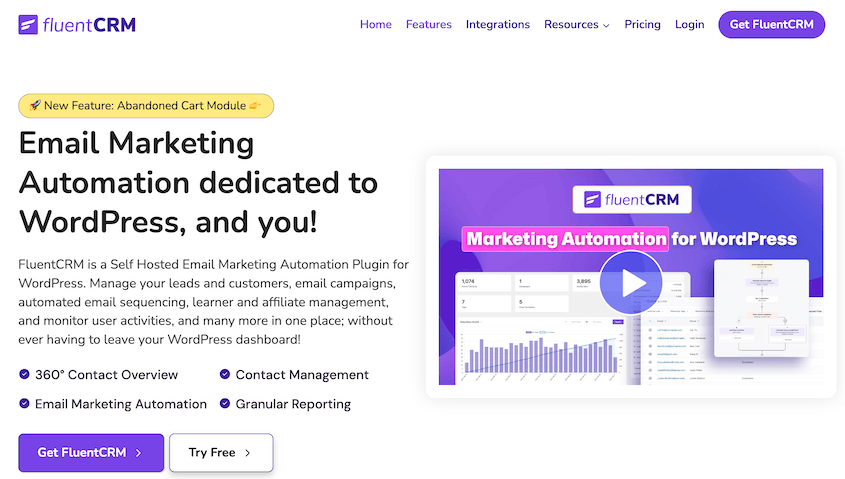Select the '360° Contact Overview' text
Viewport: 845px width, 479px height.
coord(106,374)
